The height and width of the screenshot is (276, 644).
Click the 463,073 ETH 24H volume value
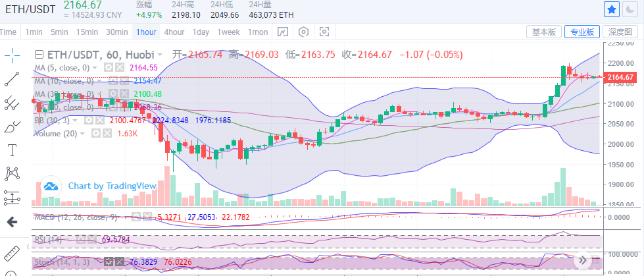pyautogui.click(x=271, y=14)
